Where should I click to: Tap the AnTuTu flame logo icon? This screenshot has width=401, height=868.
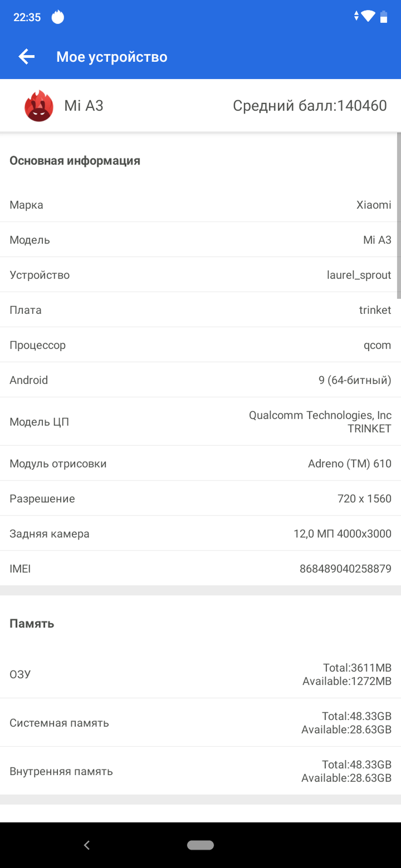[x=39, y=106]
